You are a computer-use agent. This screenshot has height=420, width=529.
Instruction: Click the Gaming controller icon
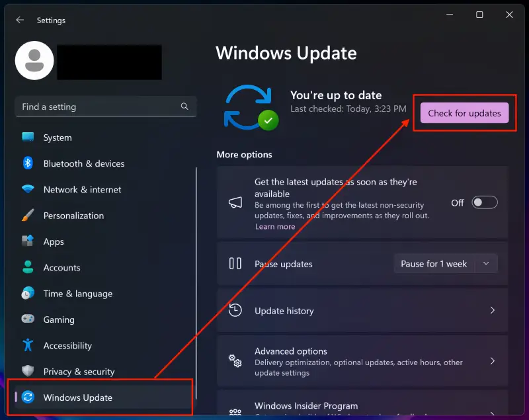[28, 319]
